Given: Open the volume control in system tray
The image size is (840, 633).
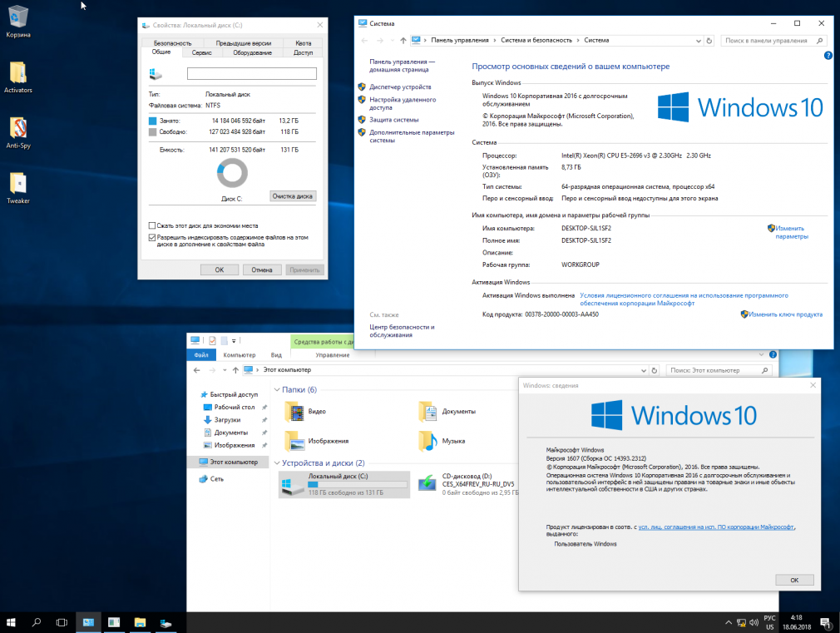Looking at the screenshot, I should pos(754,622).
